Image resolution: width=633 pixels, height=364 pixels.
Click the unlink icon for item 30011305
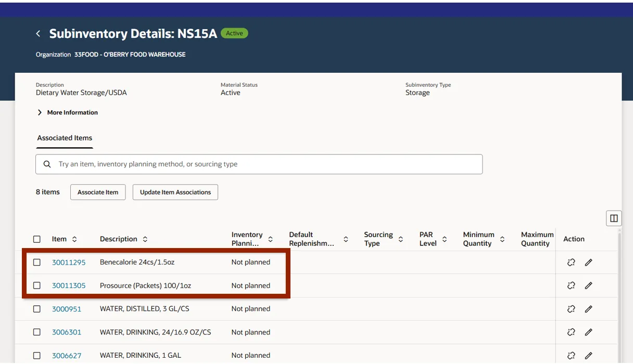[571, 285]
